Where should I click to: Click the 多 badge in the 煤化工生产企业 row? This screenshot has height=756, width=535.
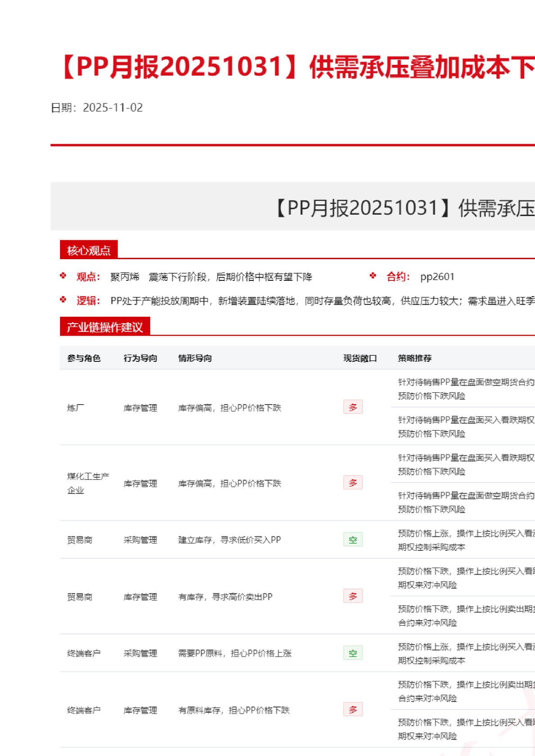353,483
